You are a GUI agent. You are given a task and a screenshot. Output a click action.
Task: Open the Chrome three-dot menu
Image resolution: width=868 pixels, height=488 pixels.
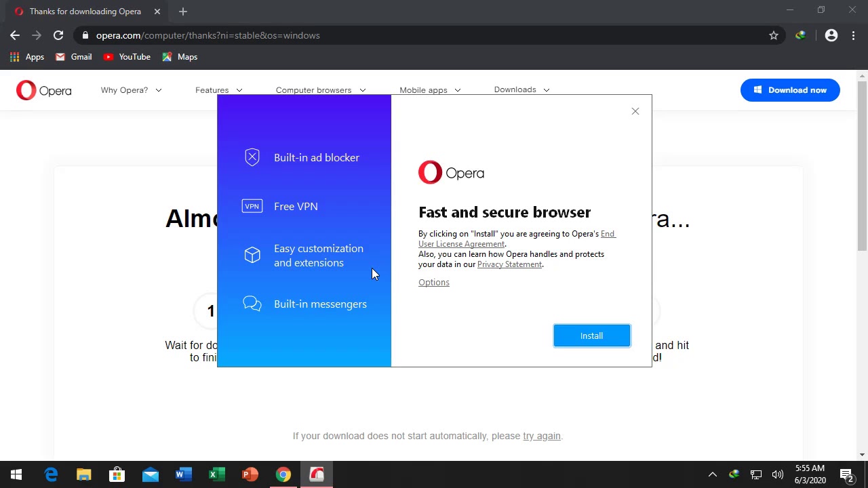853,35
